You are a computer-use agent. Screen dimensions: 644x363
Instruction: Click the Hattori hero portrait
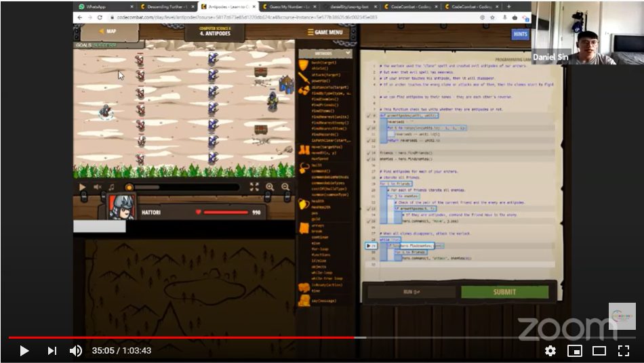point(122,206)
